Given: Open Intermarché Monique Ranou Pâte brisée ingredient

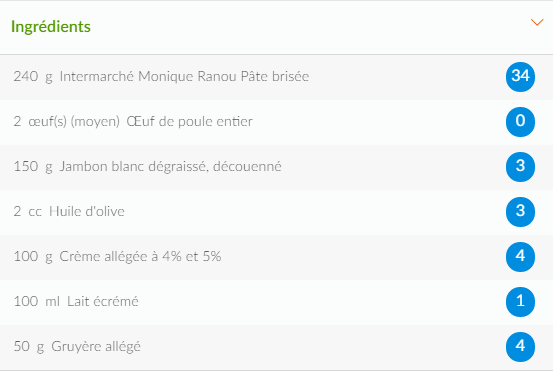Looking at the screenshot, I should point(184,76).
